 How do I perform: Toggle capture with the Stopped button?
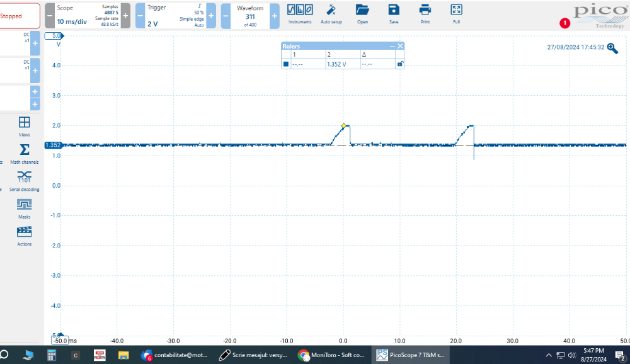[19, 16]
